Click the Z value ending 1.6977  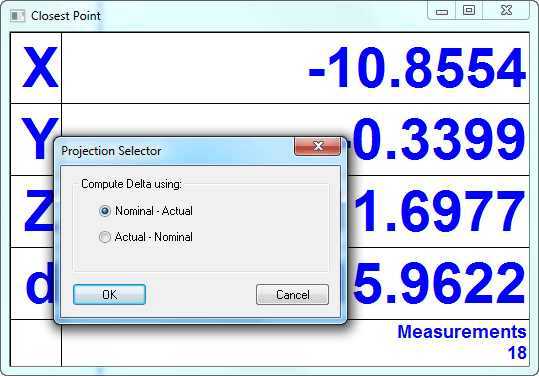(439, 211)
